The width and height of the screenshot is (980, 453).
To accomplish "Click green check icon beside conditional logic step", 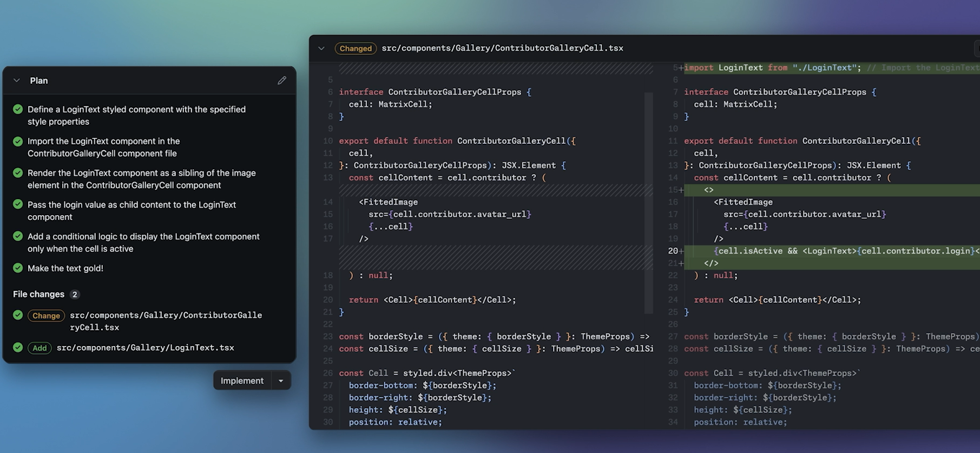I will 18,236.
